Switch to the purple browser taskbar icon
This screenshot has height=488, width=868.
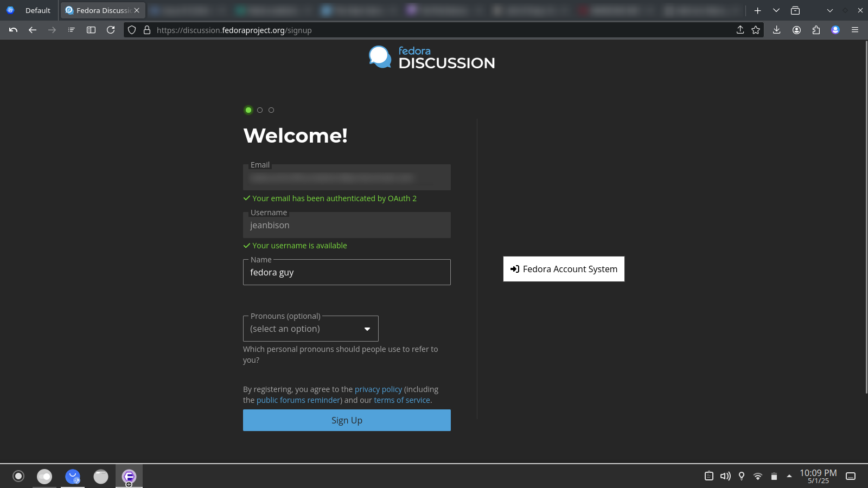tap(129, 476)
